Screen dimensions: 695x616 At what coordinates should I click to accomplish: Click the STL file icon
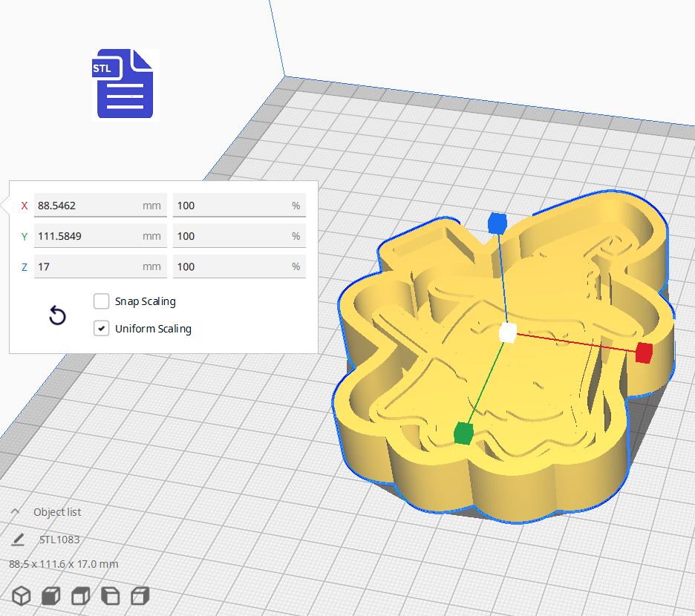(125, 84)
